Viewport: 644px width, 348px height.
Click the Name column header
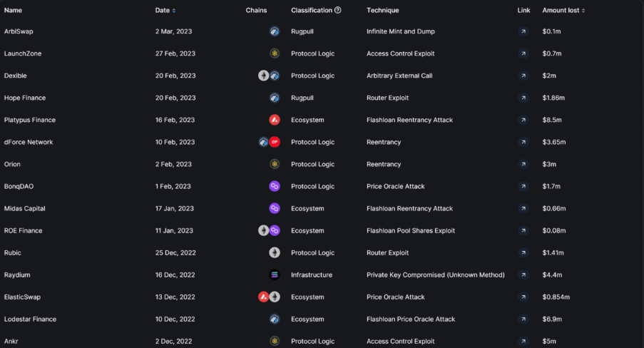(x=13, y=10)
